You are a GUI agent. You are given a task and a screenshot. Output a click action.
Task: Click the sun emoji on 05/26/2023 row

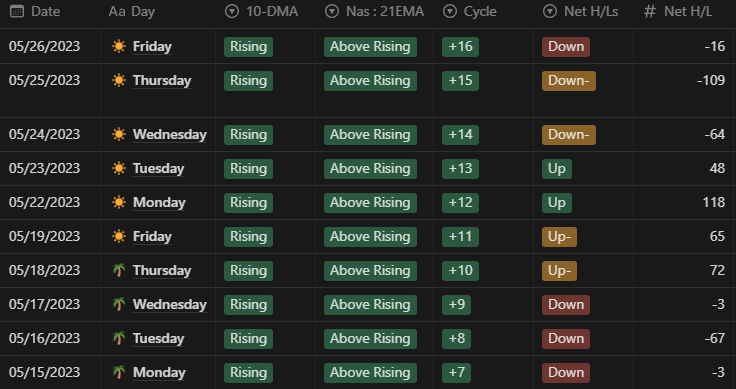tap(119, 46)
